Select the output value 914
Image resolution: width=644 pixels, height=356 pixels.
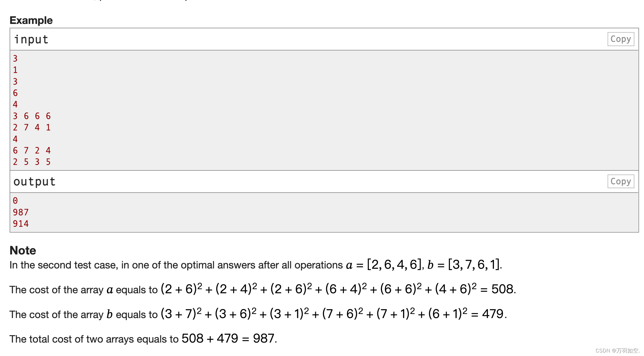coord(21,224)
